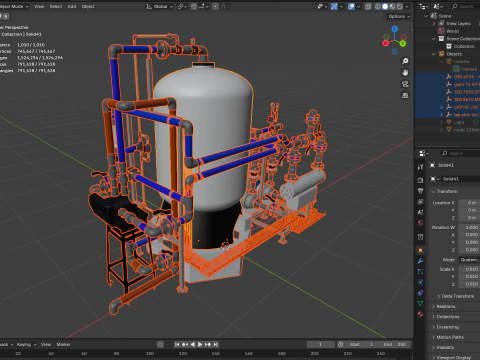The image size is (480, 360).
Task: Toggle snapping magnet icon
Action: tap(194, 6)
